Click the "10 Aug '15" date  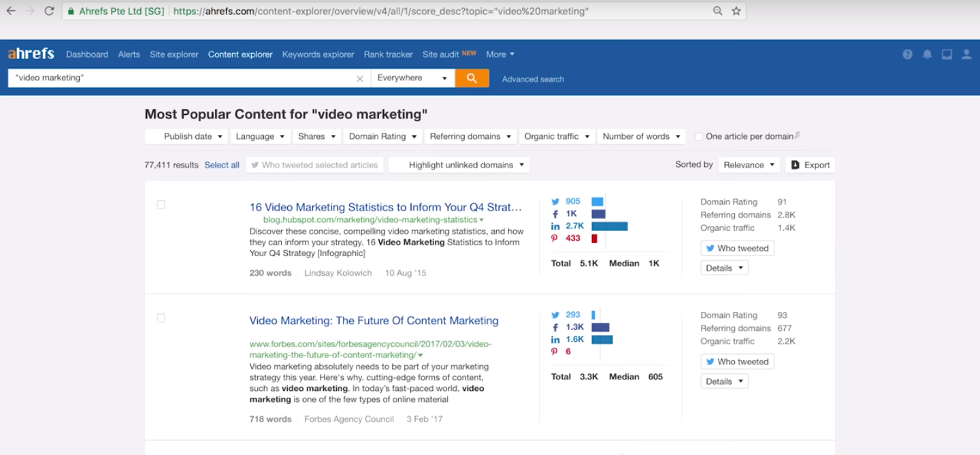406,273
